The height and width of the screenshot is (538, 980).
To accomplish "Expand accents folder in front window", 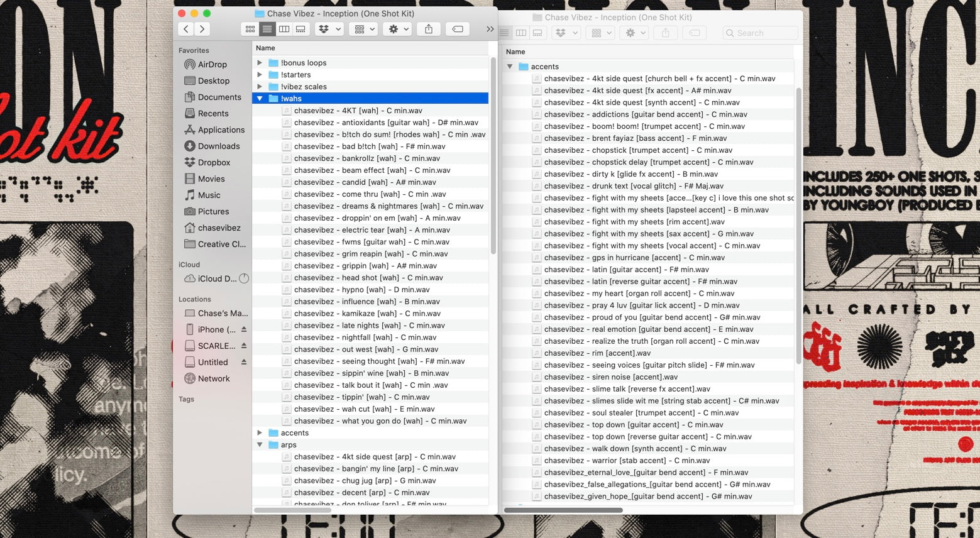I will point(260,433).
